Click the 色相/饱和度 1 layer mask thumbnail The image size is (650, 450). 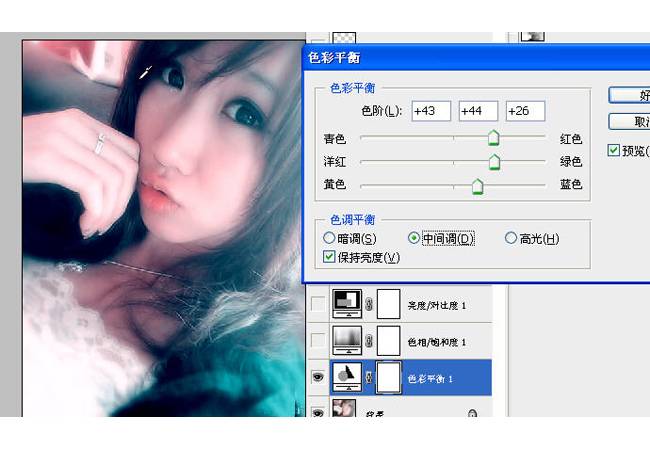(388, 341)
